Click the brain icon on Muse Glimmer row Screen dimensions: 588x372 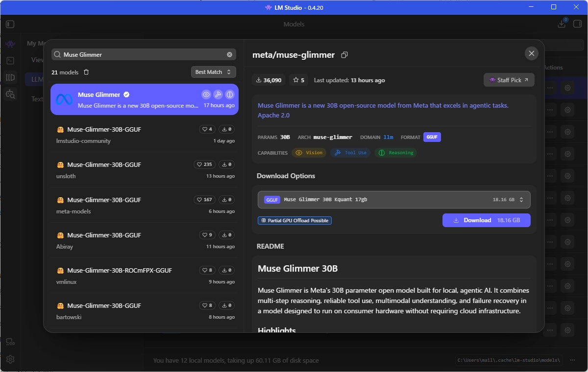(x=230, y=94)
